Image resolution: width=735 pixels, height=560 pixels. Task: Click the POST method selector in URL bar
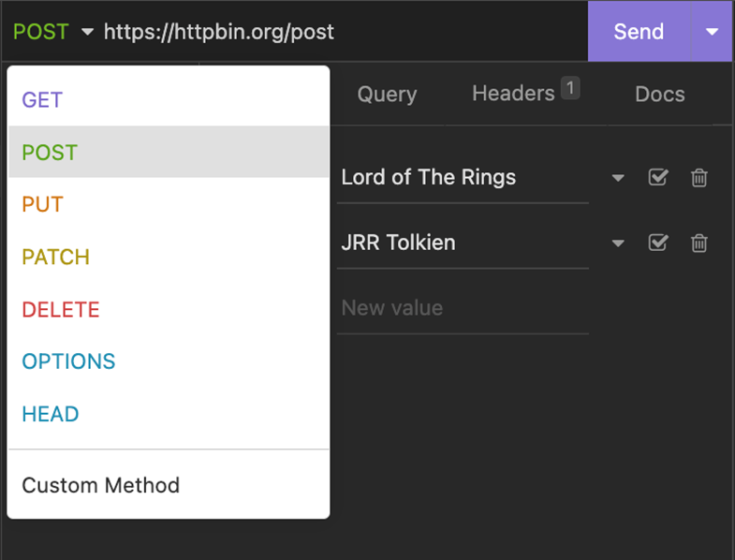tap(53, 32)
